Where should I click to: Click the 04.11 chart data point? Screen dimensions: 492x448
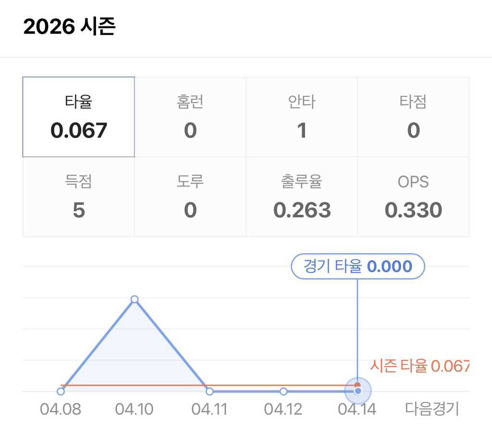coord(209,391)
